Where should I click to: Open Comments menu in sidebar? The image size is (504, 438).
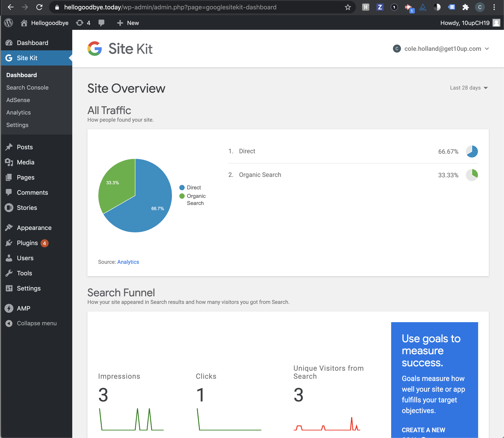coord(37,193)
